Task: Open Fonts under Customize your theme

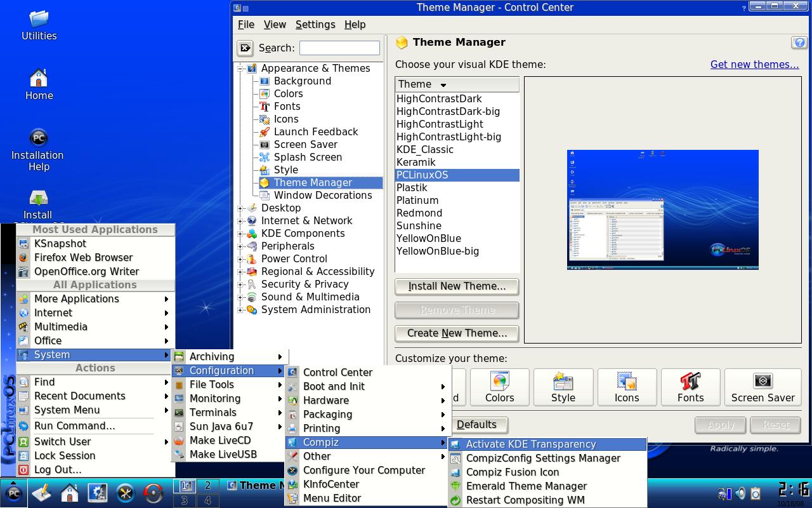Action: tap(690, 387)
